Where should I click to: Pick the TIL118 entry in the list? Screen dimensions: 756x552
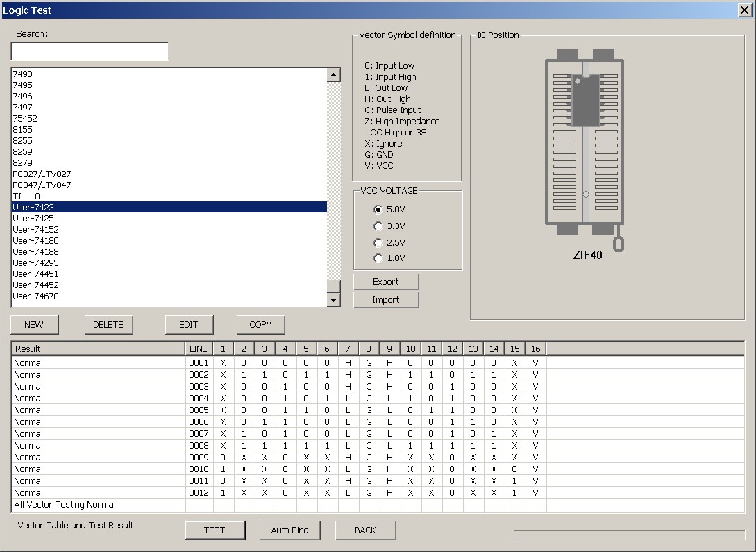(26, 196)
